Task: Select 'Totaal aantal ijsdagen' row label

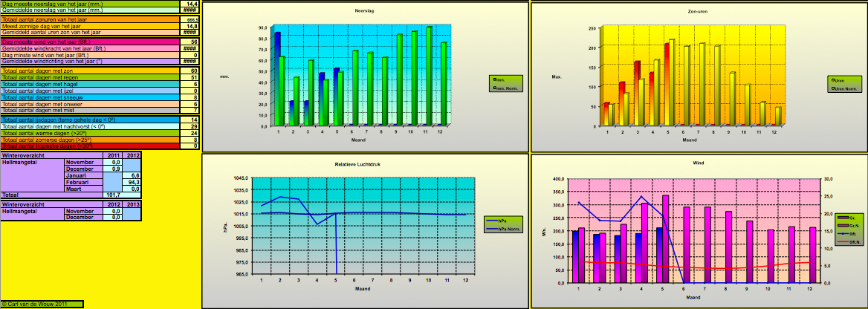Action: tap(90, 120)
